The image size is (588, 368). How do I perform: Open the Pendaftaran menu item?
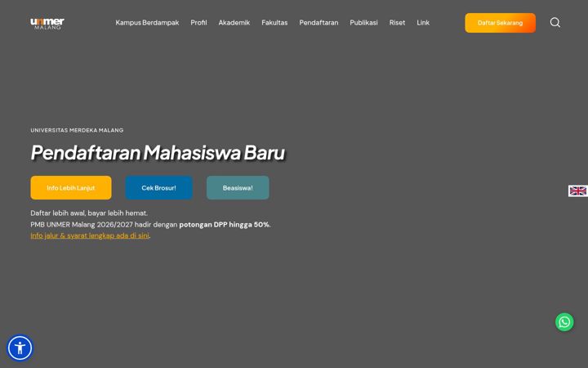click(318, 23)
